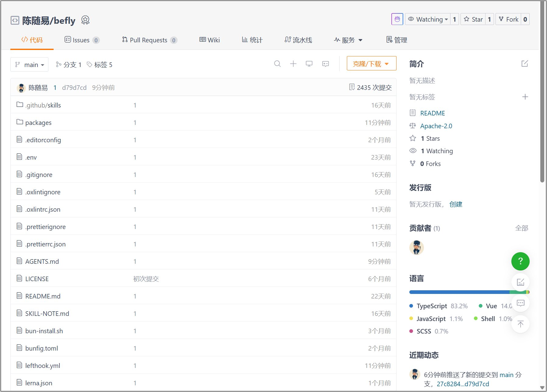
Task: Click the green question mark help button
Action: point(521,261)
